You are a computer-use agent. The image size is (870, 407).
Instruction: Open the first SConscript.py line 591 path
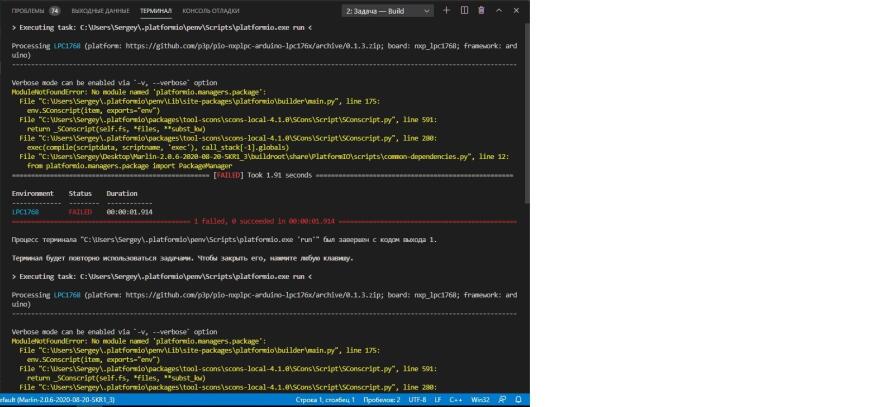pos(228,120)
